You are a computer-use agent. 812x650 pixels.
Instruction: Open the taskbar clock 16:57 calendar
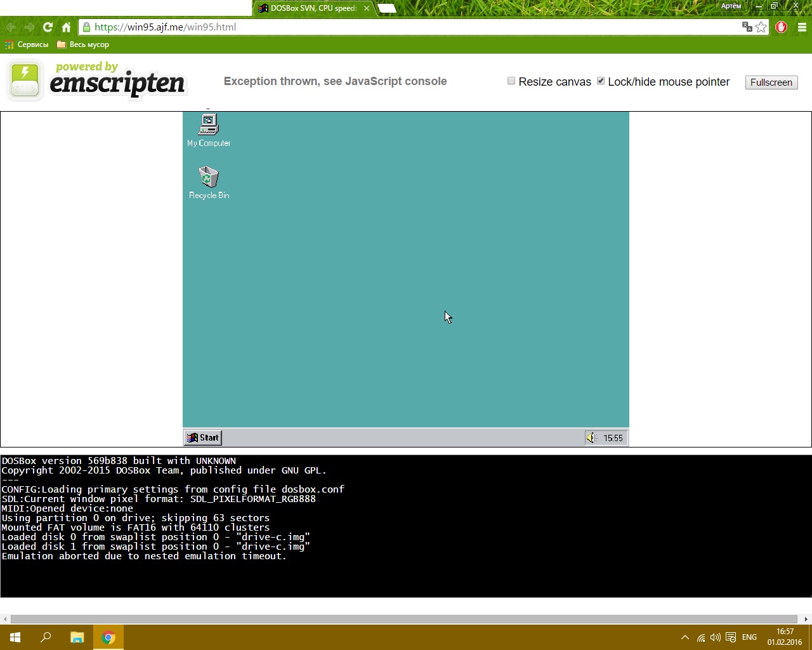pyautogui.click(x=785, y=637)
